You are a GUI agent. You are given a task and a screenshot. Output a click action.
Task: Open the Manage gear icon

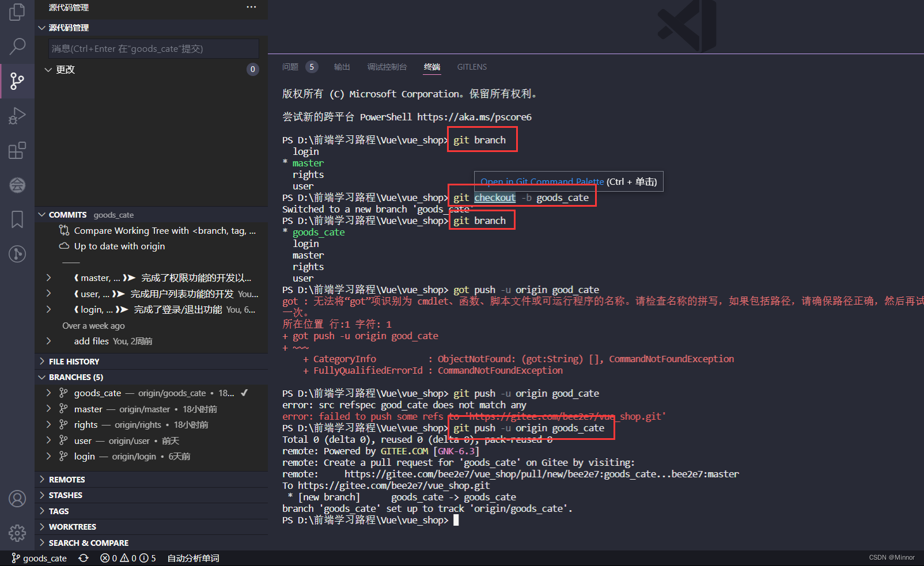coord(17,533)
